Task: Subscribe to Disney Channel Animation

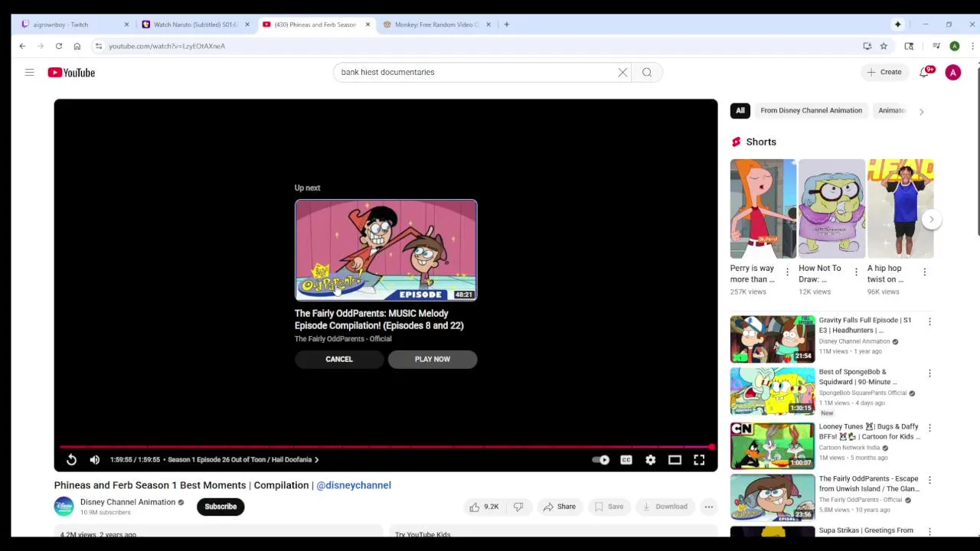Action: coord(220,507)
